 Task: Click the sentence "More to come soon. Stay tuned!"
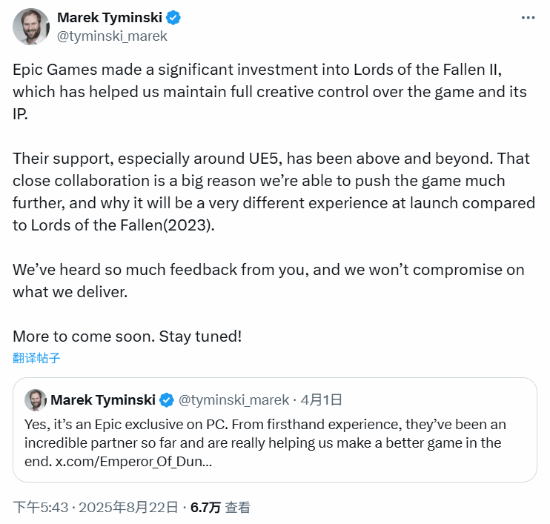click(127, 336)
